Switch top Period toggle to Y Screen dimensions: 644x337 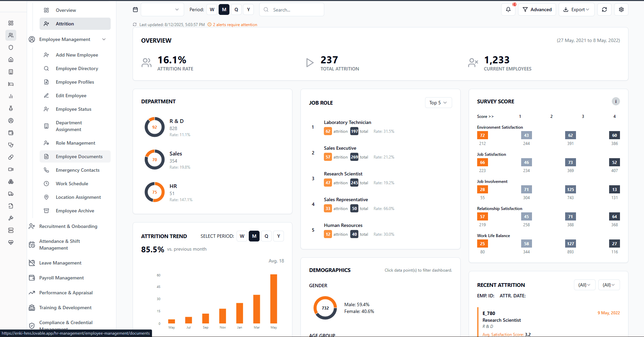(x=248, y=10)
